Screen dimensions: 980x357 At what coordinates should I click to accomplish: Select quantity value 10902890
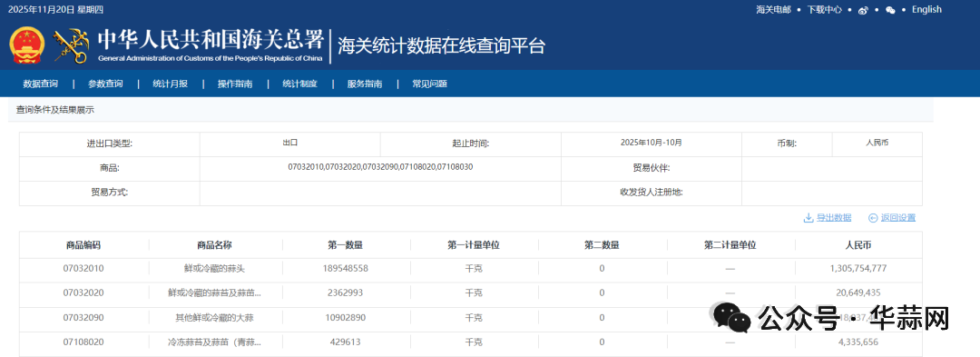(x=346, y=318)
